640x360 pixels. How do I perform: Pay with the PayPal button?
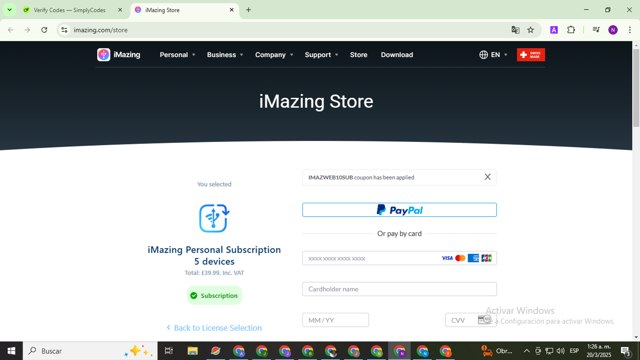[399, 210]
